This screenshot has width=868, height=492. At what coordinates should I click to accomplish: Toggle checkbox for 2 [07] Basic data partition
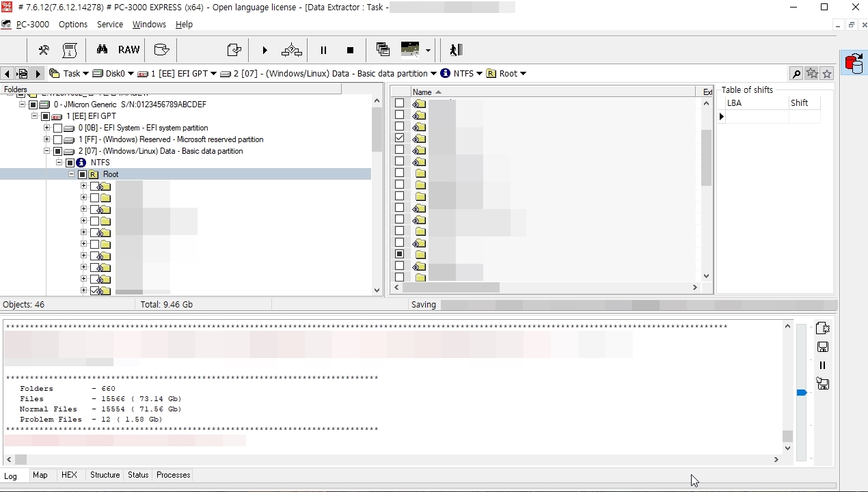pyautogui.click(x=57, y=152)
